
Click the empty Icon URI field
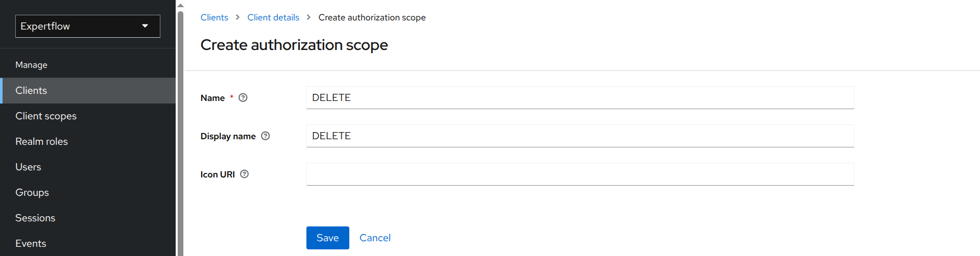pos(580,174)
